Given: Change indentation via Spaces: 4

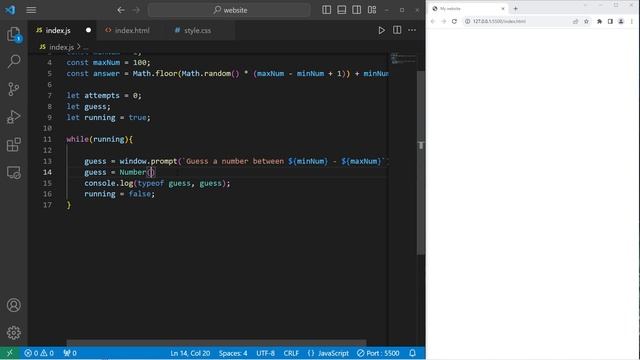Looking at the screenshot, I should pos(233,353).
